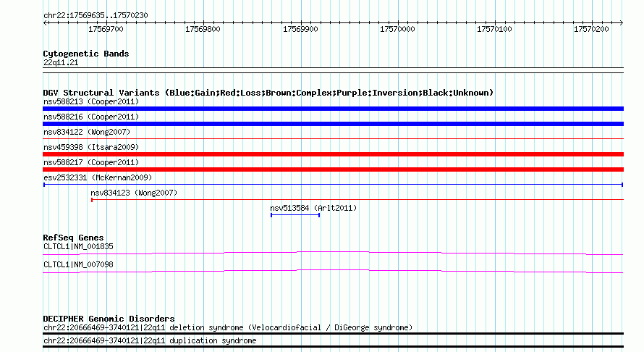
Task: Click the nsv834123 red start marker
Action: click(x=92, y=200)
